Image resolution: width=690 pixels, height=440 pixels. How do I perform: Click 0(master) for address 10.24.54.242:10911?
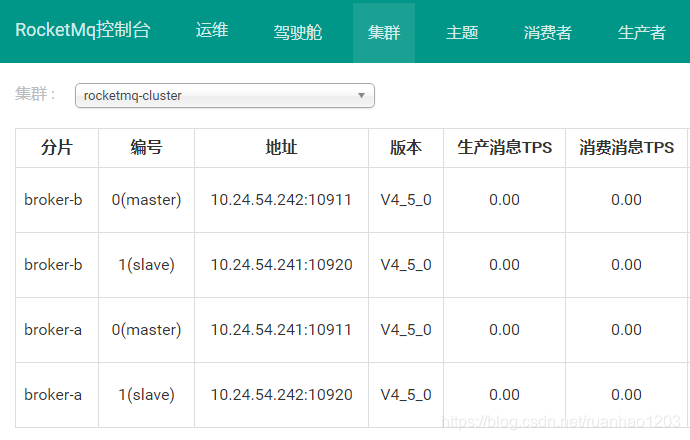click(x=147, y=200)
